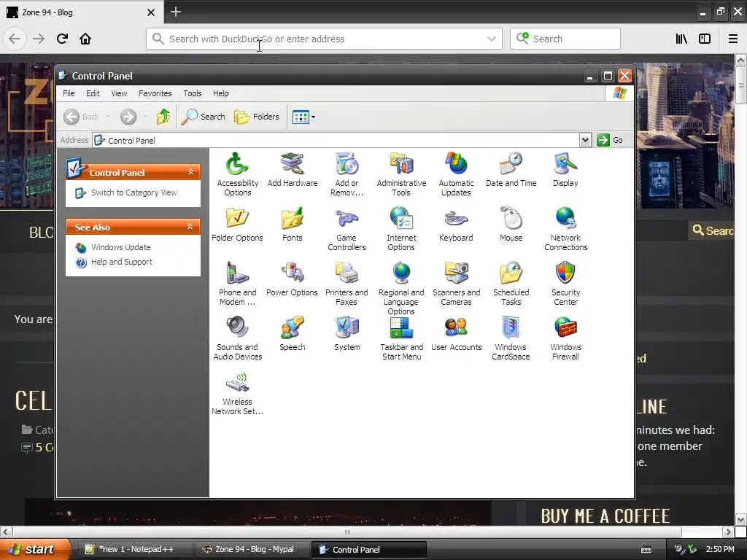Click the Windows Update link
Screen dimensions: 747x560
coord(120,247)
